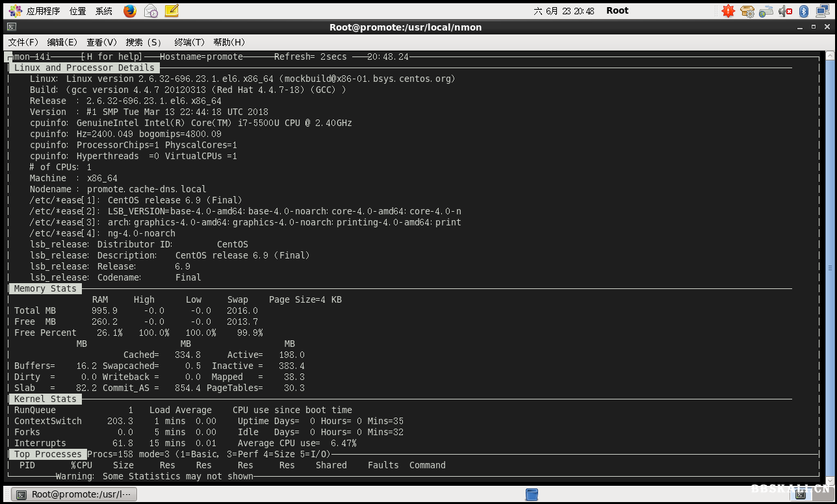This screenshot has height=504, width=837.
Task: Click the Root@promote:/usr/l... taskbar button
Action: pos(73,494)
